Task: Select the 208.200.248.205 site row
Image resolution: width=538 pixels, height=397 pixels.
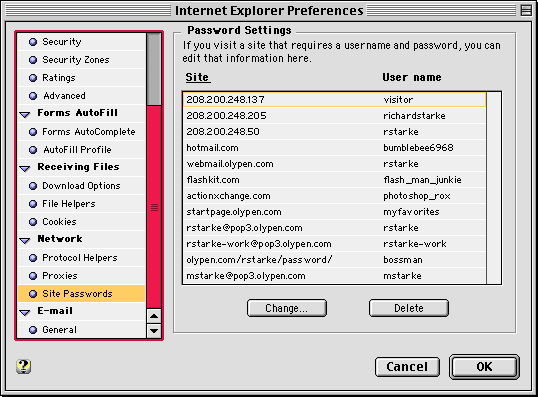Action: pyautogui.click(x=335, y=116)
